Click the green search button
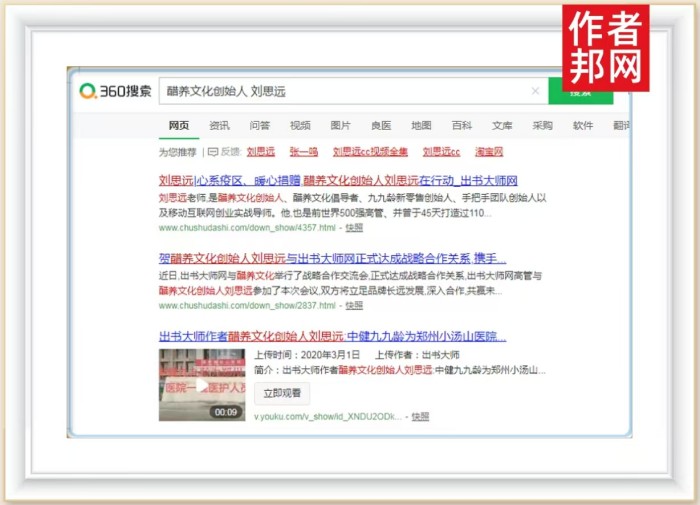Screen dimensions: 700x505 580,91
